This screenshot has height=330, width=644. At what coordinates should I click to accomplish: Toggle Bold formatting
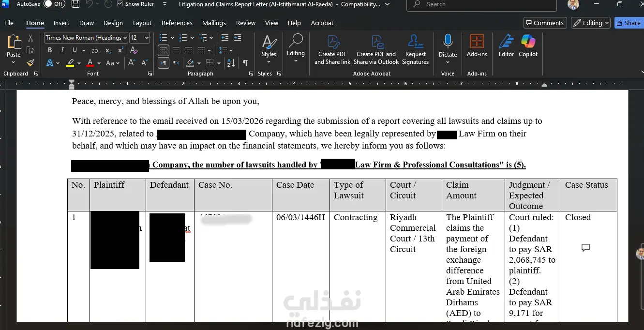pyautogui.click(x=49, y=50)
